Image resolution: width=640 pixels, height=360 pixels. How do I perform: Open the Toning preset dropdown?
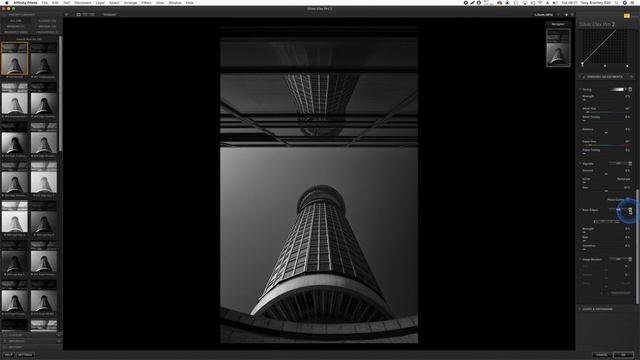pos(617,89)
